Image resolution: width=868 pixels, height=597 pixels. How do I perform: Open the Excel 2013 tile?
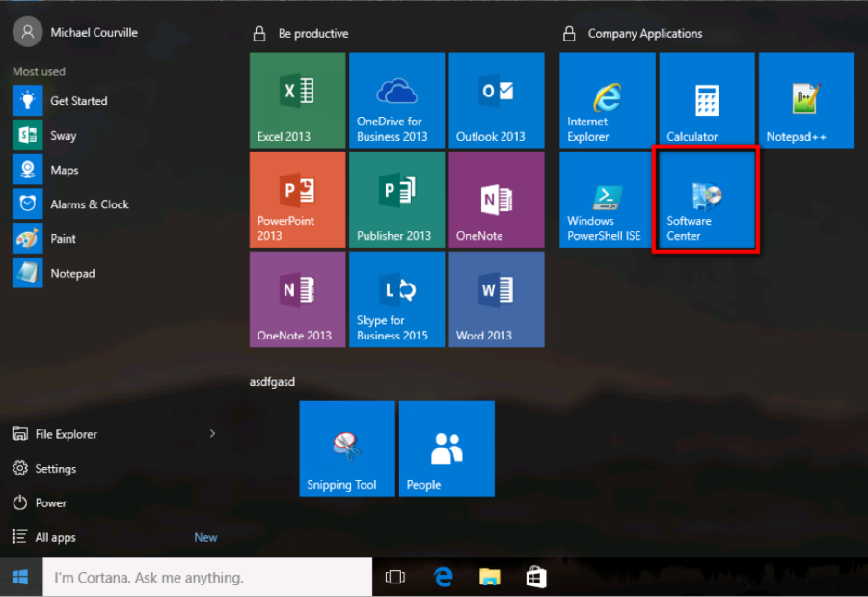tap(297, 100)
